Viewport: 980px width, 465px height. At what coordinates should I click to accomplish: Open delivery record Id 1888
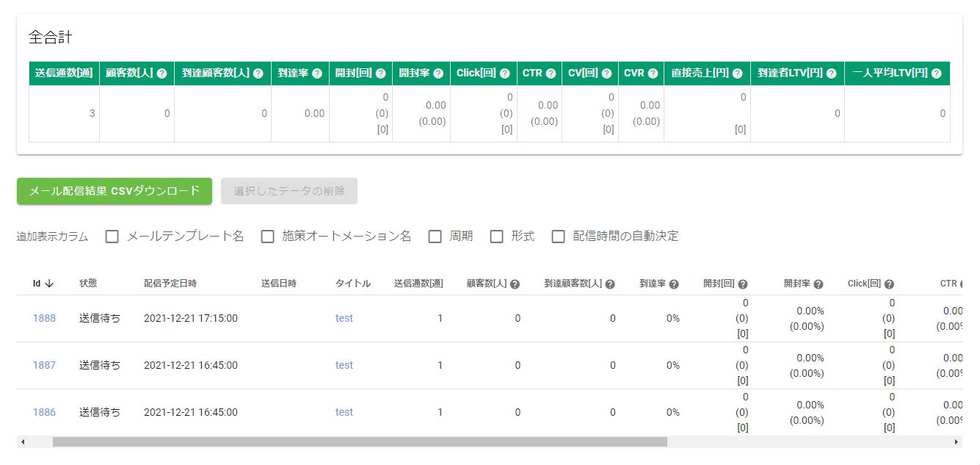(44, 318)
